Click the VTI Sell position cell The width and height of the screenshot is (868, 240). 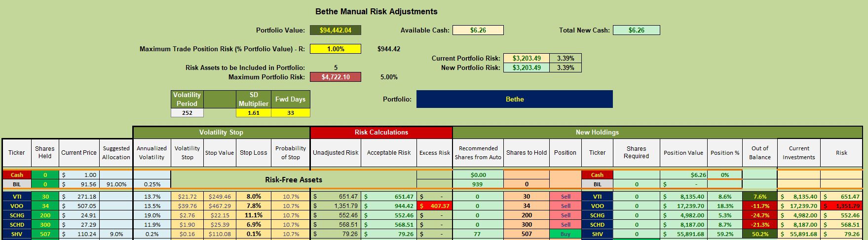click(566, 197)
